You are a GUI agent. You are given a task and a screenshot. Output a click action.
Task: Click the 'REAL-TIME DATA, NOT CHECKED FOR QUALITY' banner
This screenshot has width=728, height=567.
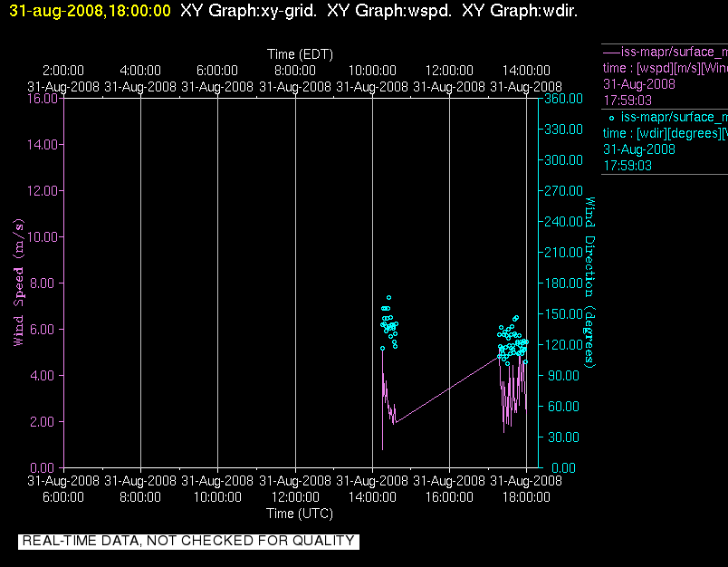[188, 542]
